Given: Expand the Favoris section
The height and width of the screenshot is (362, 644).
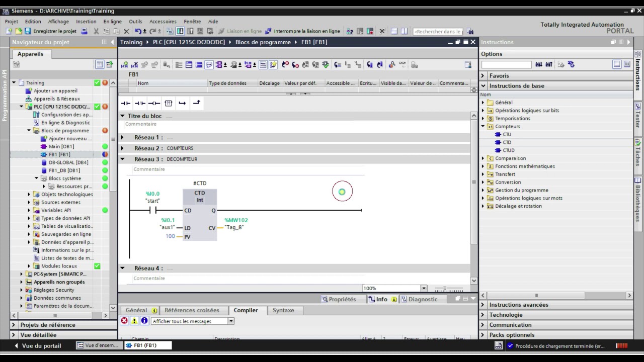Looking at the screenshot, I should [x=483, y=76].
